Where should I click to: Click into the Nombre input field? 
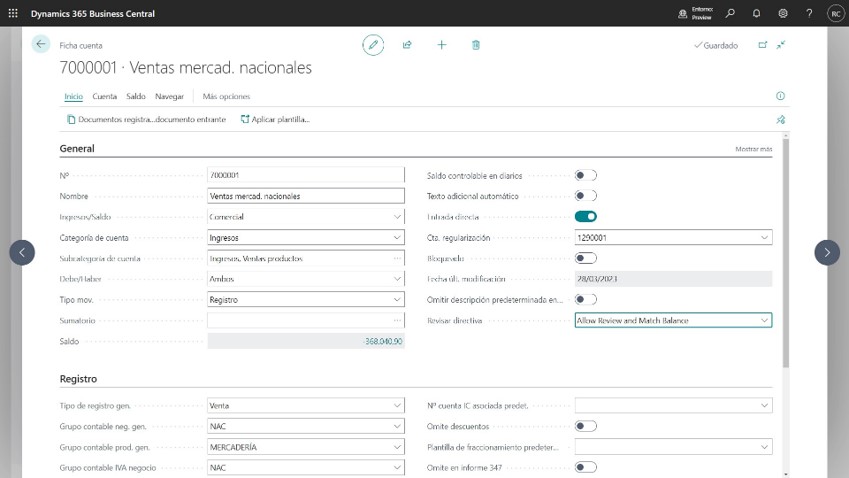[x=305, y=196]
